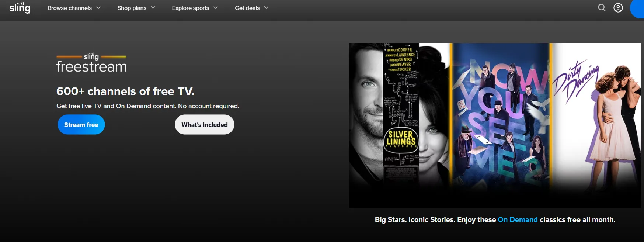Select the Silver Linings Playbook poster
The image size is (644, 242).
coord(399,114)
